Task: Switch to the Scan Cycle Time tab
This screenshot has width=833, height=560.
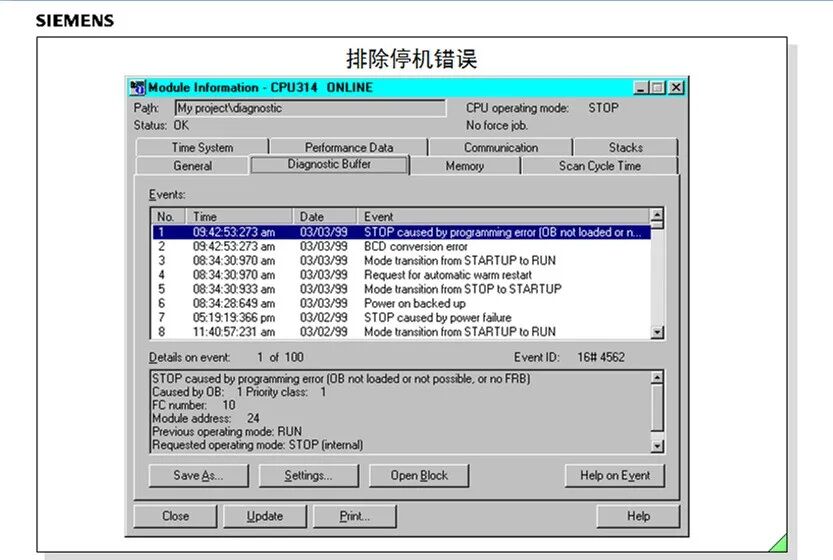Action: click(600, 166)
